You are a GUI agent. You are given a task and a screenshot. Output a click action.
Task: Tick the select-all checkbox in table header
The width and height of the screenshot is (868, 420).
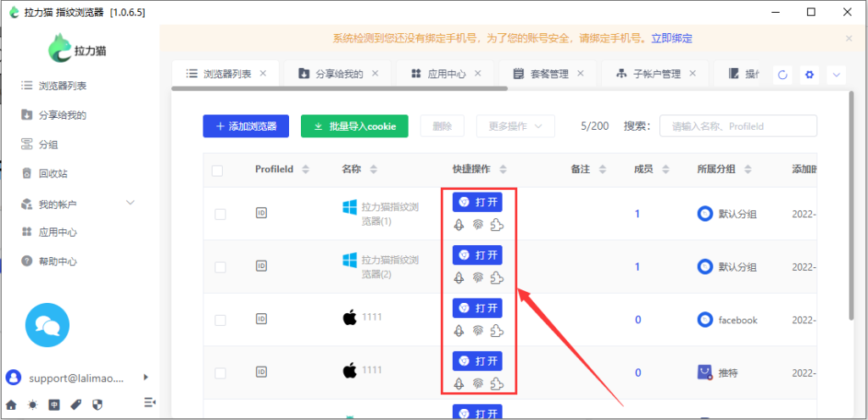coord(218,171)
